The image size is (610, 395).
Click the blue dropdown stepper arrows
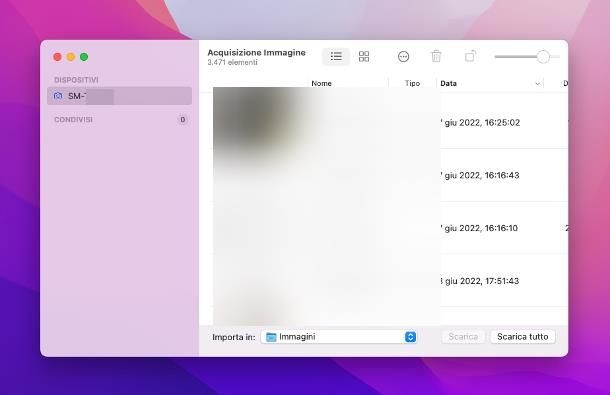(410, 337)
